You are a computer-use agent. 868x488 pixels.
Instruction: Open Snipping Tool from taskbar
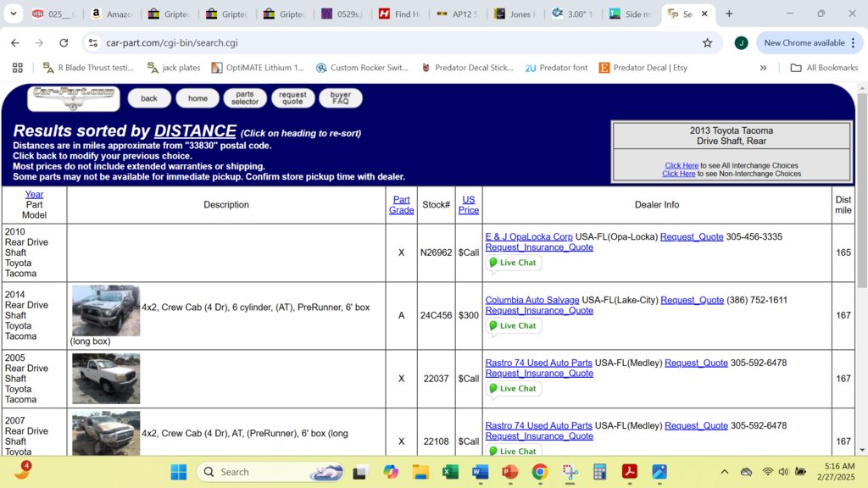coord(570,472)
